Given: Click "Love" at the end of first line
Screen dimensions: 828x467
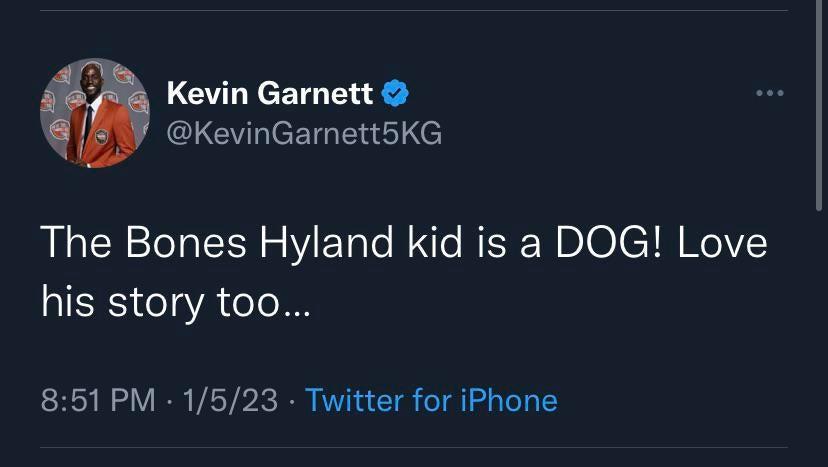Looking at the screenshot, I should coord(721,245).
